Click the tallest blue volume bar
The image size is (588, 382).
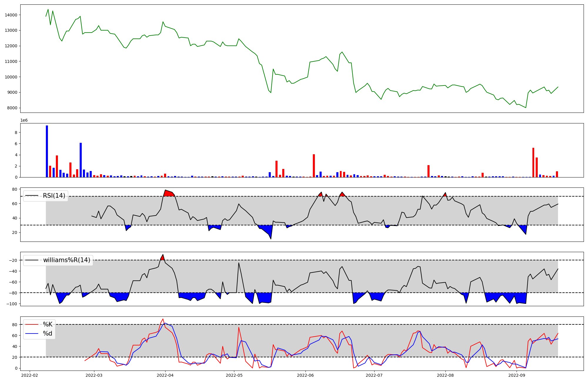[47, 151]
